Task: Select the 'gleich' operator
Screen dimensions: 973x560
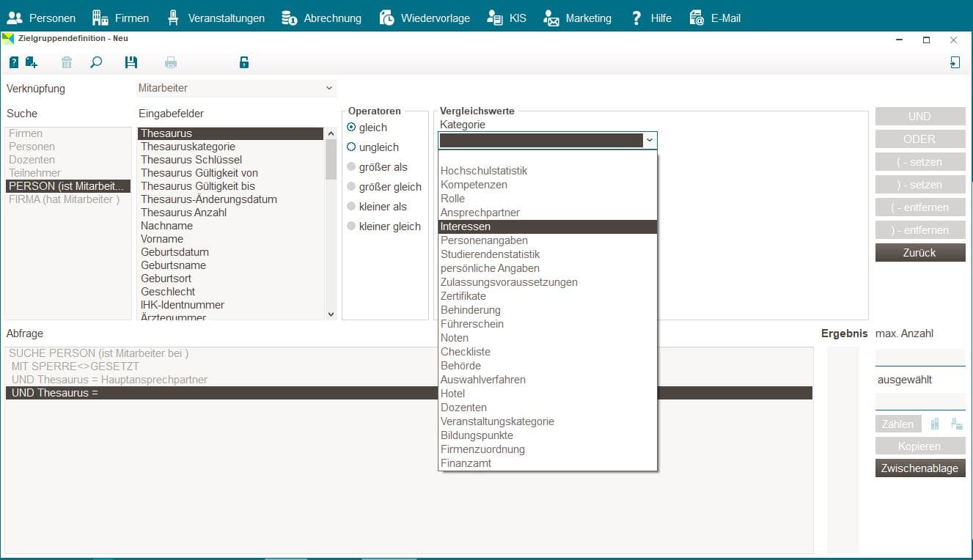Action: click(351, 128)
